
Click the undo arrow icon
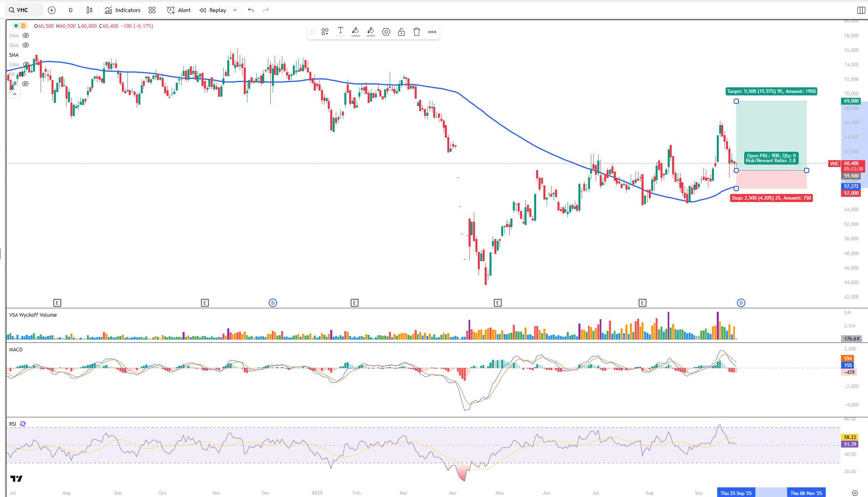(251, 10)
